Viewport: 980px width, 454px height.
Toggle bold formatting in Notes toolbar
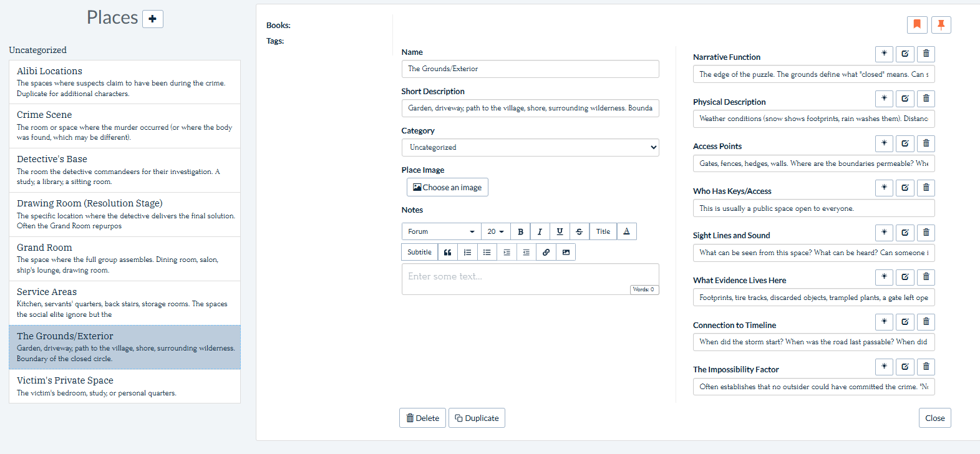click(520, 231)
